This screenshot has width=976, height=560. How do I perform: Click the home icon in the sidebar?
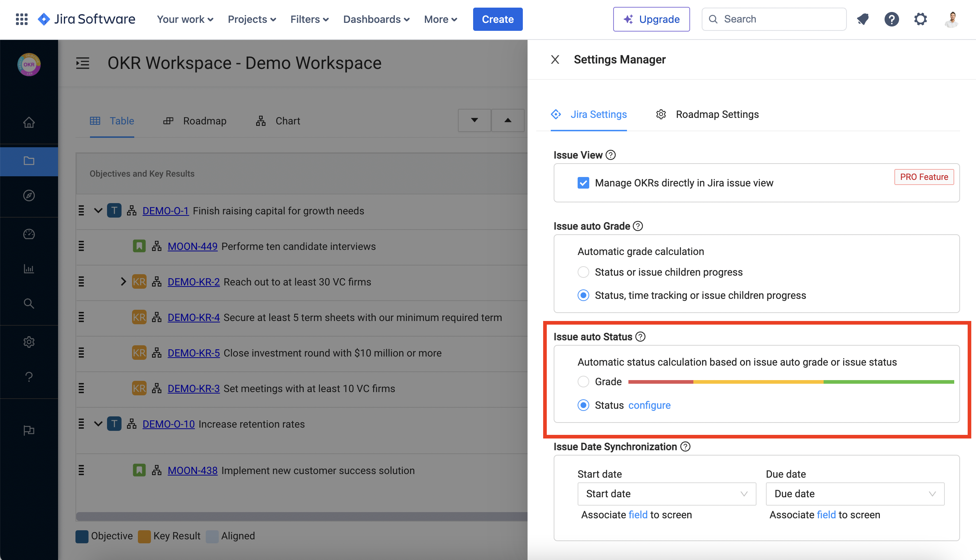(x=29, y=122)
